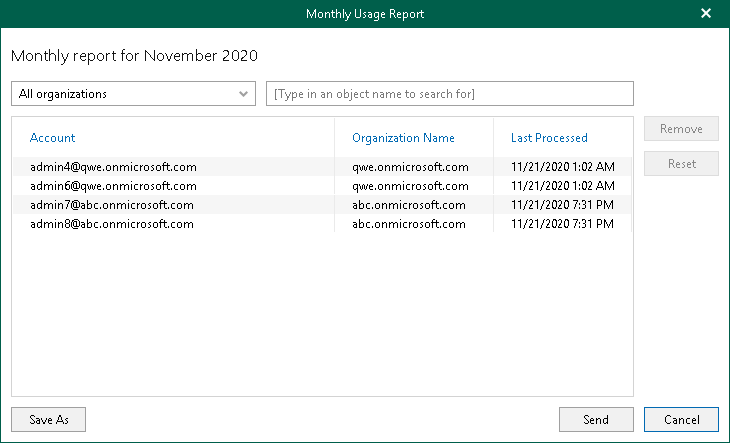Sort by the Account column header
Screen dimensions: 730x443
pos(53,138)
